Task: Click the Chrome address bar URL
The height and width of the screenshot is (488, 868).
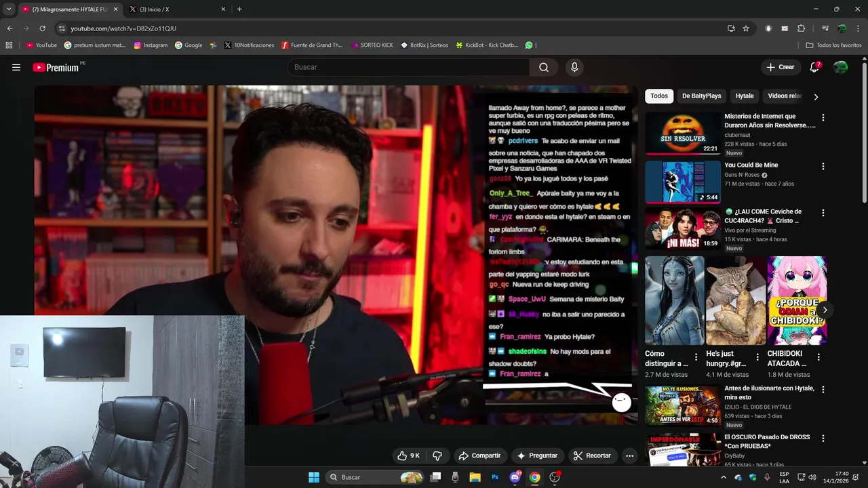Action: point(123,28)
